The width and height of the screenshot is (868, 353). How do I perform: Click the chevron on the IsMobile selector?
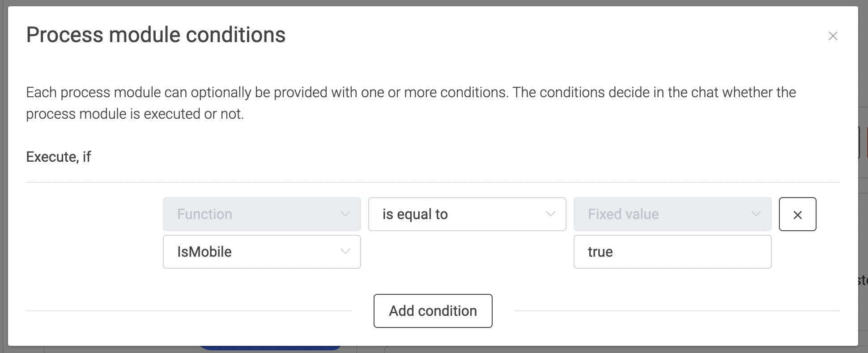pos(345,251)
